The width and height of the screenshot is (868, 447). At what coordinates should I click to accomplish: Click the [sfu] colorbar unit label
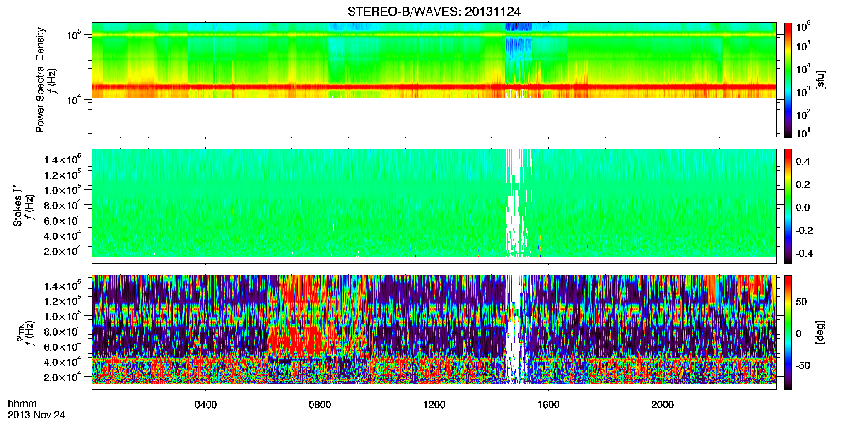coord(820,80)
